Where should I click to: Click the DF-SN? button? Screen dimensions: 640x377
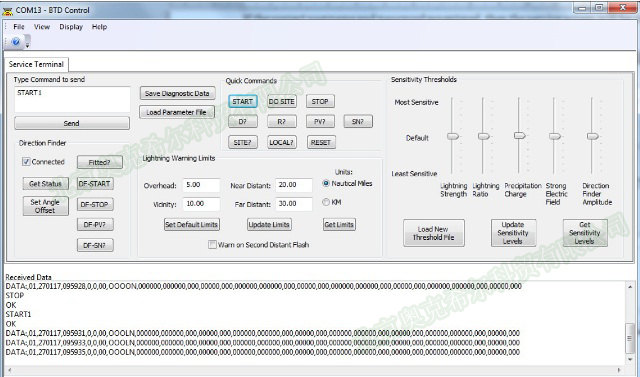click(x=95, y=245)
